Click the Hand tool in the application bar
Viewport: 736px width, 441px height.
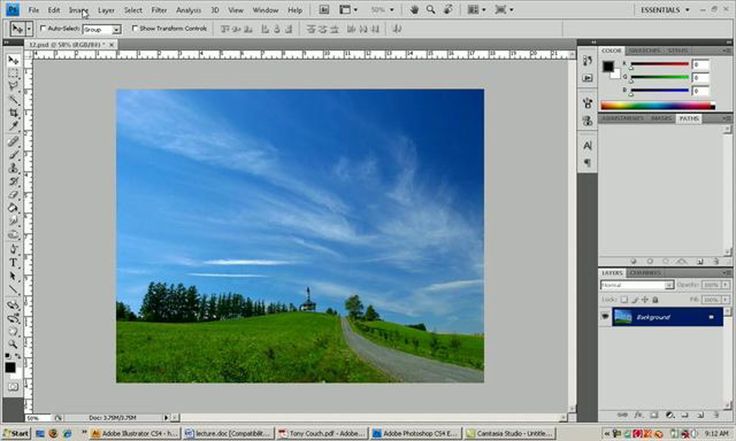[x=415, y=10]
